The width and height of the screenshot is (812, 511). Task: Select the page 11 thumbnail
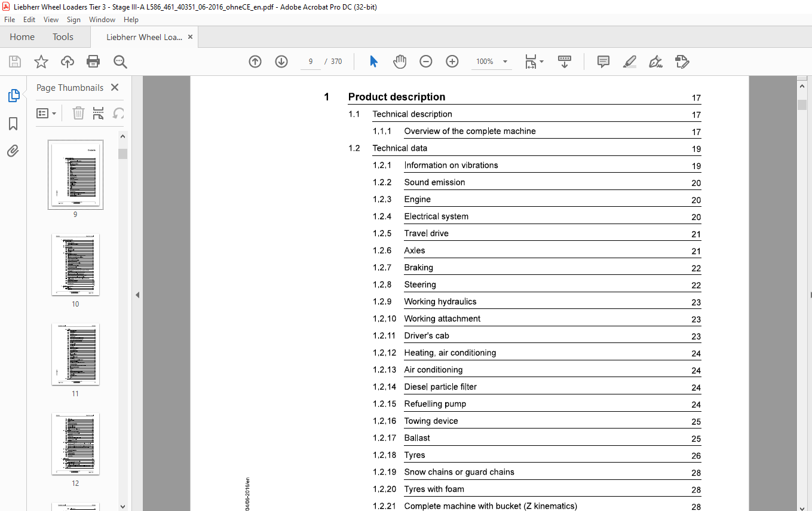pos(75,354)
